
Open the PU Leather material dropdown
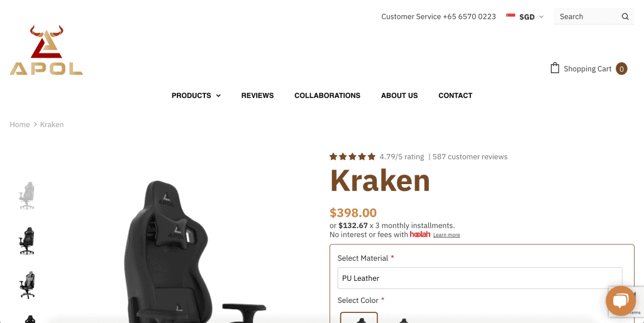click(480, 278)
